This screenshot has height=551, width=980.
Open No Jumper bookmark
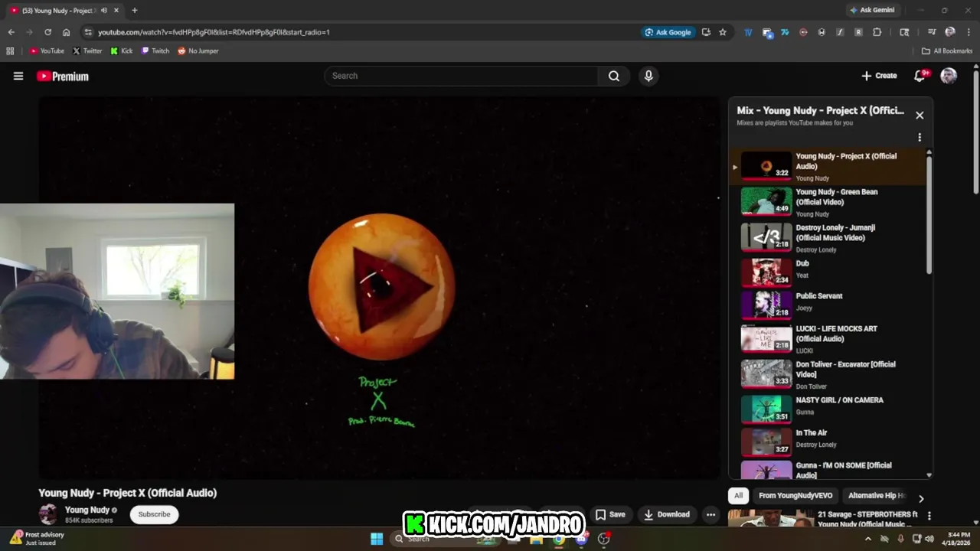pyautogui.click(x=198, y=51)
